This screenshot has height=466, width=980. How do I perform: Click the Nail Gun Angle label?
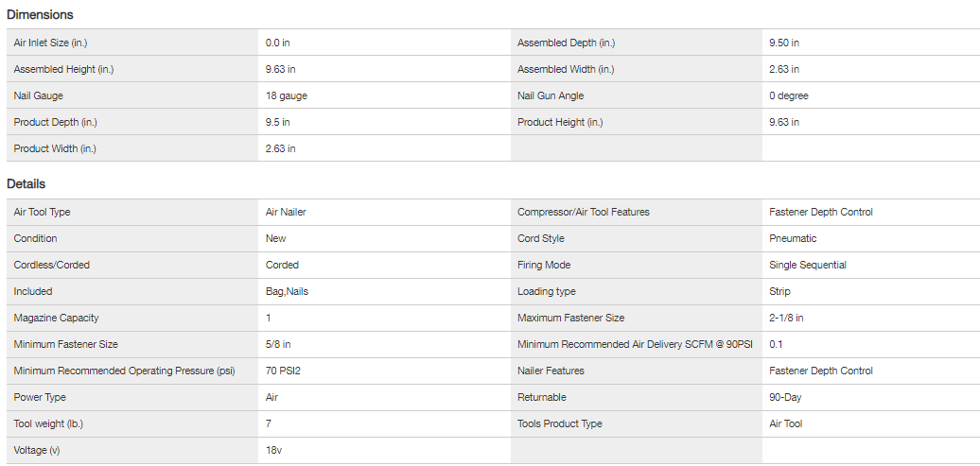pyautogui.click(x=551, y=95)
